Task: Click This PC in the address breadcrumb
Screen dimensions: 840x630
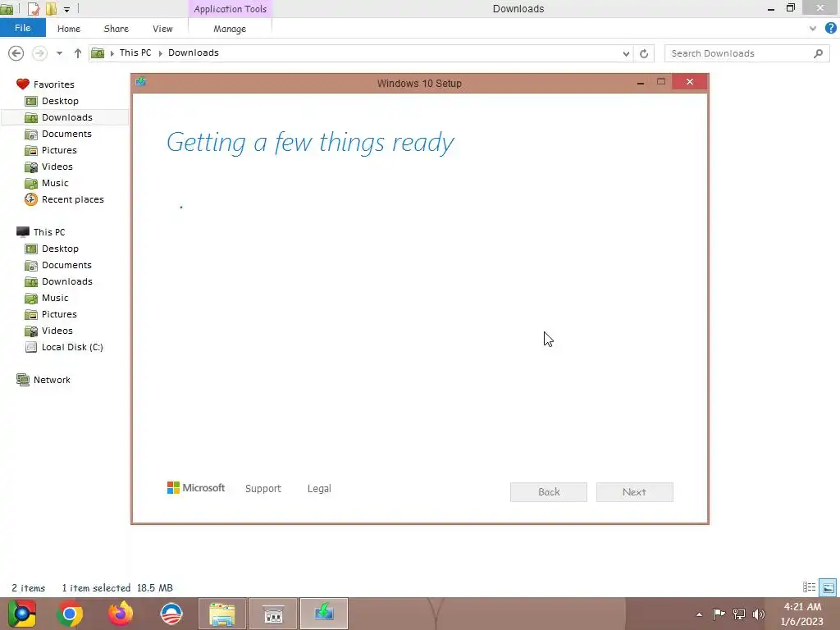Action: 135,52
